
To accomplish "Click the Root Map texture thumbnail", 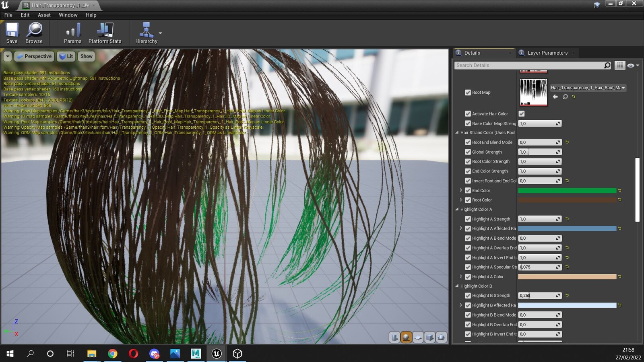I will 533,93.
